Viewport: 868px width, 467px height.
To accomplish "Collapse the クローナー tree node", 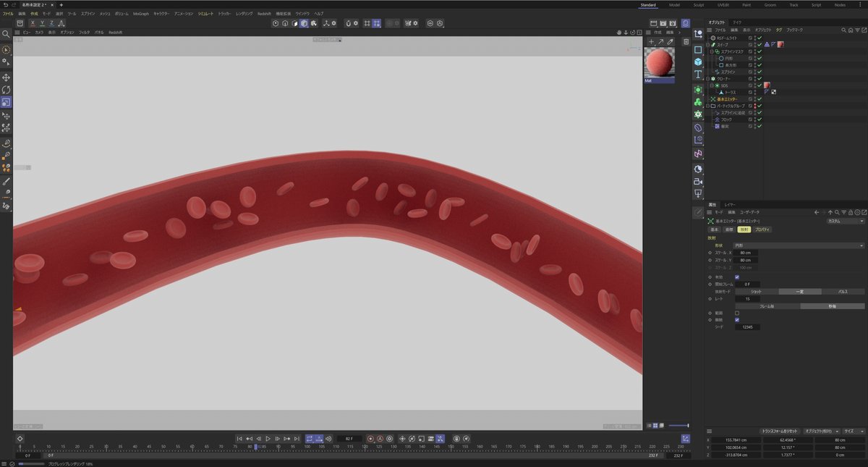I will tap(709, 79).
